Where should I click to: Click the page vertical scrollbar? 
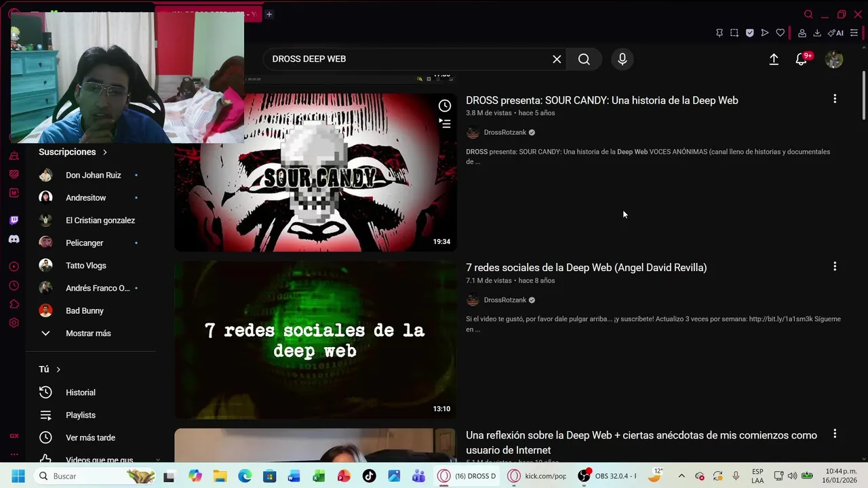[x=863, y=95]
